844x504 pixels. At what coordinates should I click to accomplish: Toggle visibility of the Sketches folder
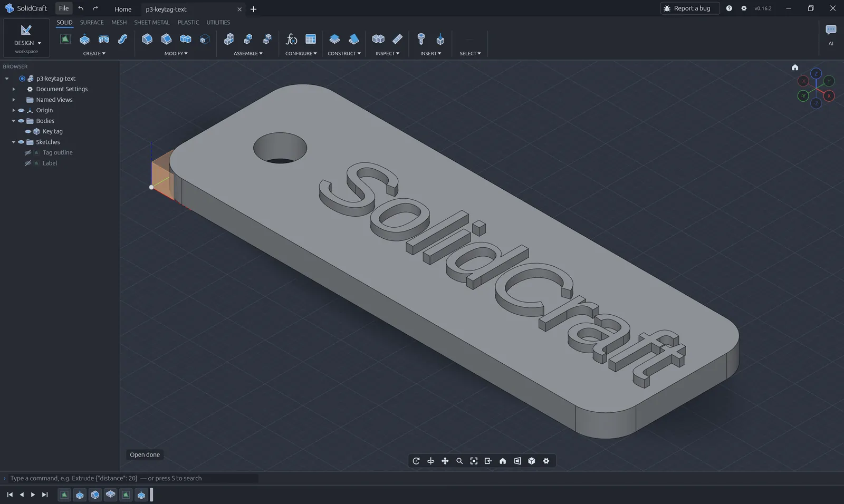click(x=21, y=142)
